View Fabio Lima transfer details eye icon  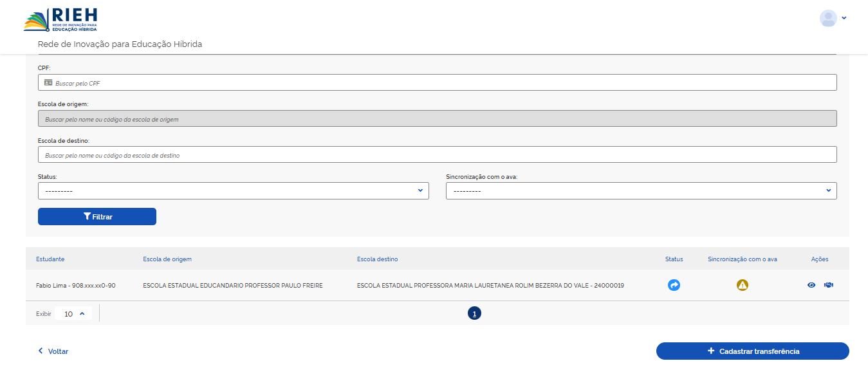click(811, 285)
